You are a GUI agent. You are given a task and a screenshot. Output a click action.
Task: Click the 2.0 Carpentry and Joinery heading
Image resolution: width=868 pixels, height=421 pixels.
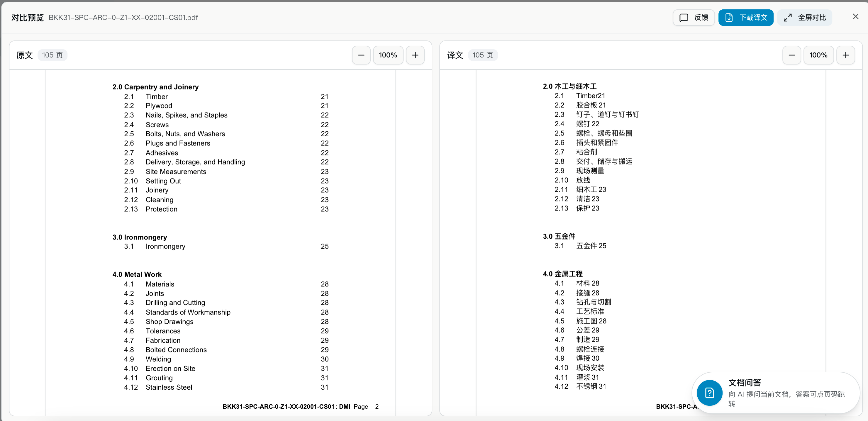coord(155,87)
